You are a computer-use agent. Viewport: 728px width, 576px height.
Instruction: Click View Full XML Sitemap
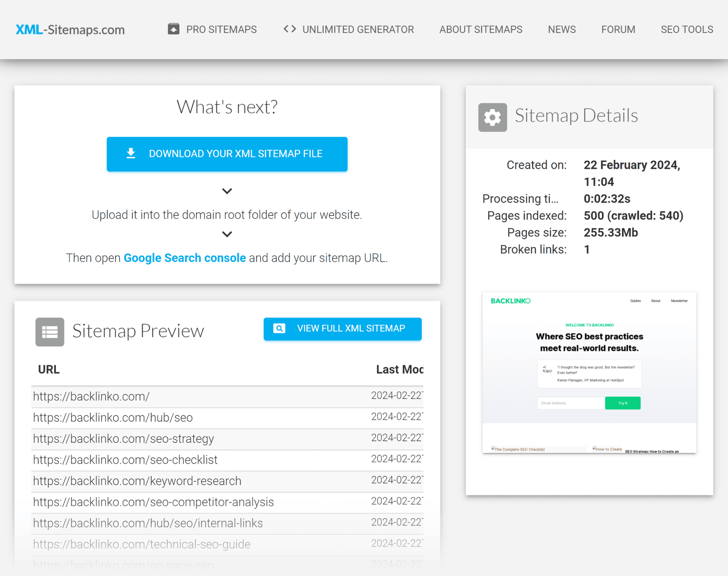(x=342, y=328)
